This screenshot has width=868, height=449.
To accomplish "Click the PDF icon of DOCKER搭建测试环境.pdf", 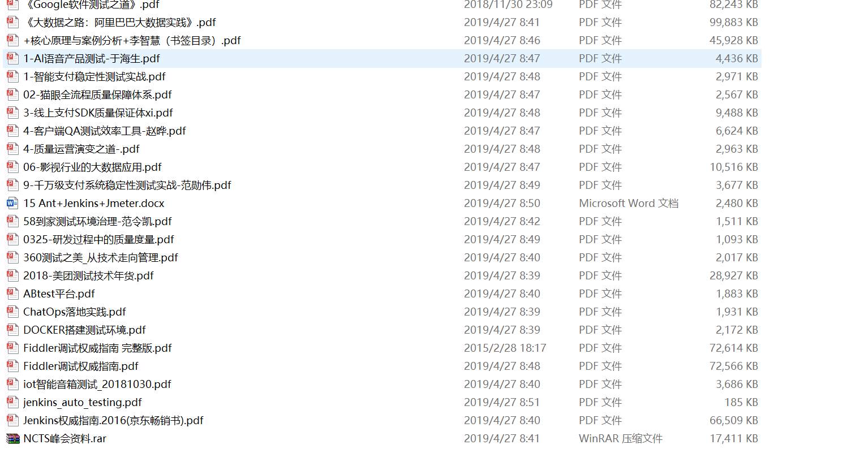I will (x=12, y=330).
